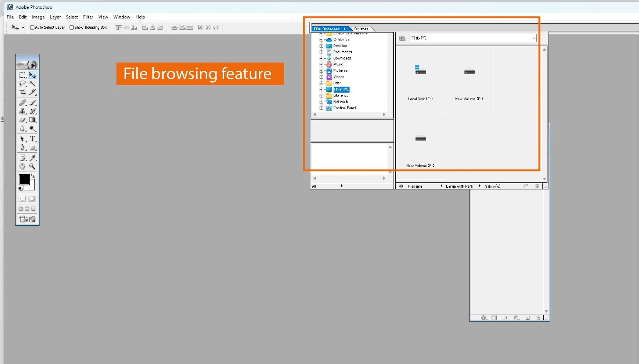Open the Filter menu
Screen dimensions: 639x364
88,17
